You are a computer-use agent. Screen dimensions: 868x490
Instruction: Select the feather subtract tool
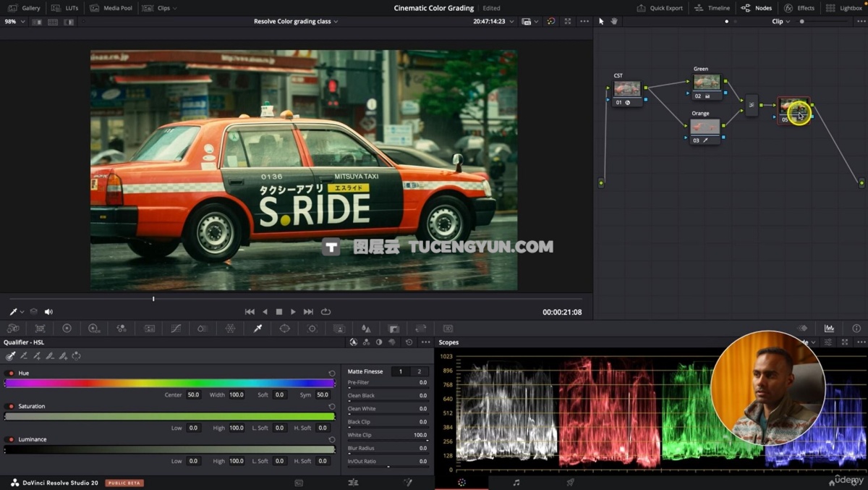coord(50,356)
